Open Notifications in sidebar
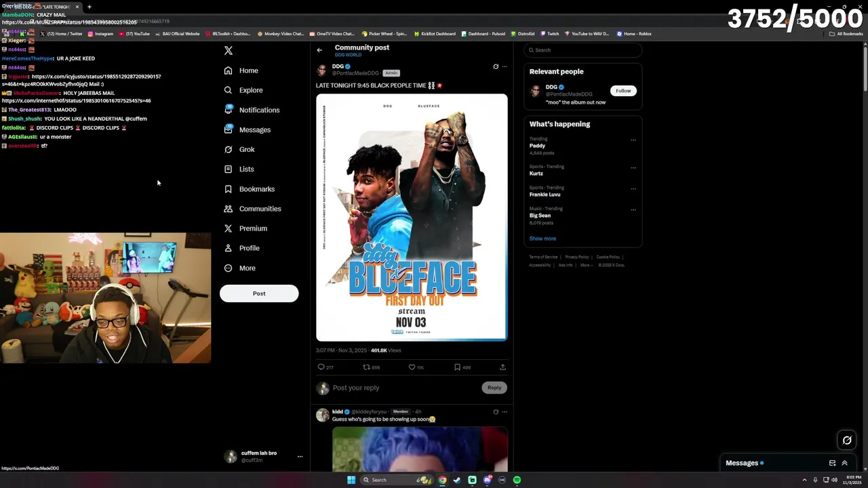Image resolution: width=868 pixels, height=488 pixels. pyautogui.click(x=252, y=110)
